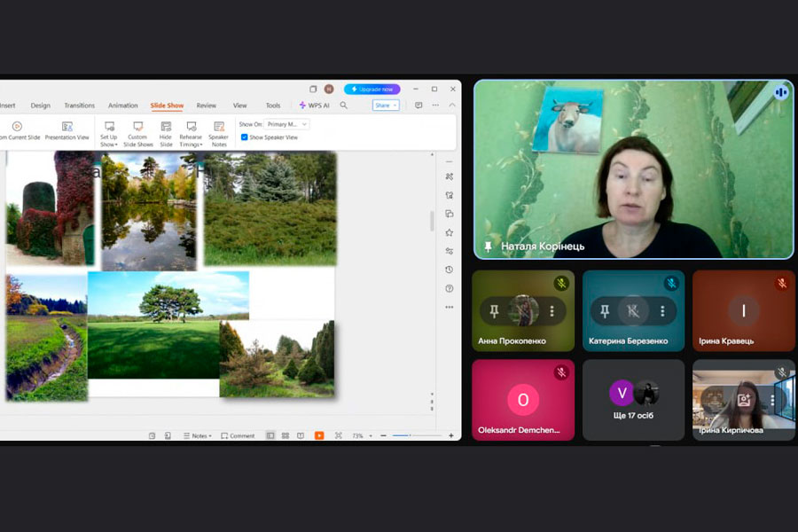
Task: Select the lone tree on lawn picture
Action: pyautogui.click(x=168, y=325)
